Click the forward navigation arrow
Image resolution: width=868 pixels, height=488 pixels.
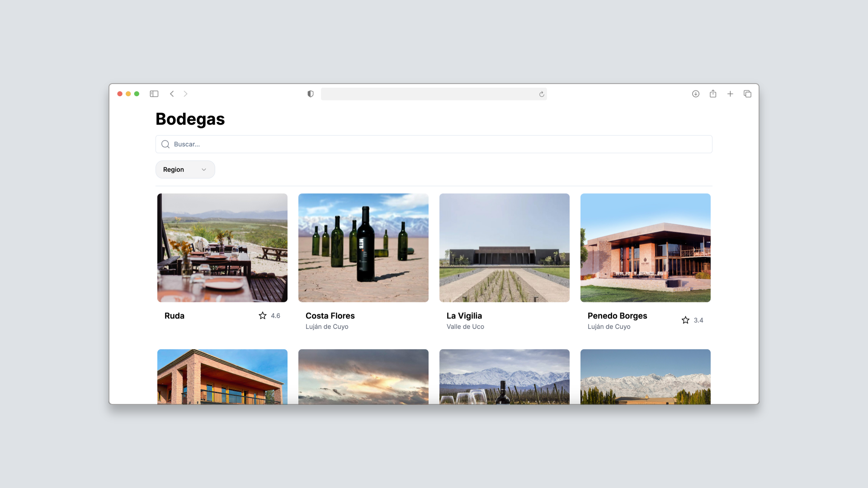point(186,94)
